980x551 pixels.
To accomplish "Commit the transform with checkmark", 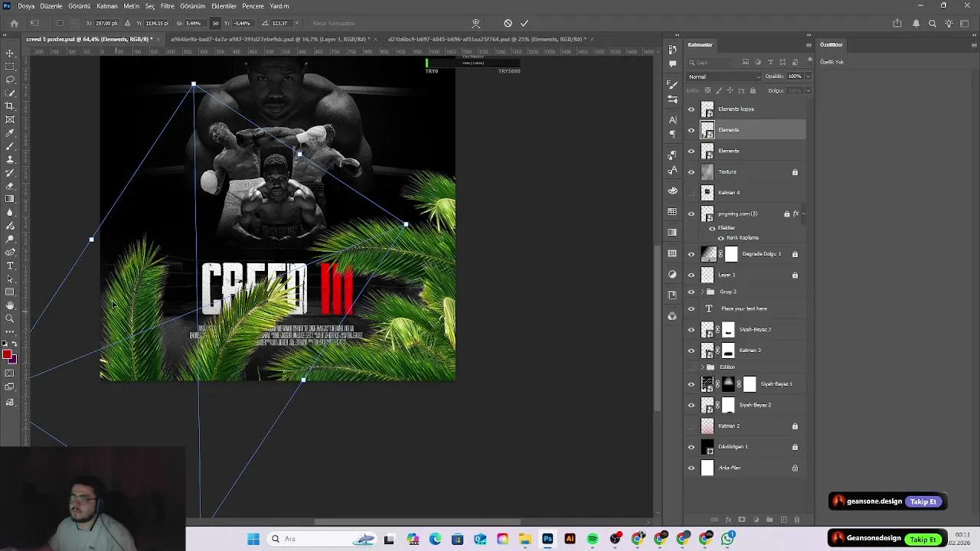I will tap(524, 23).
